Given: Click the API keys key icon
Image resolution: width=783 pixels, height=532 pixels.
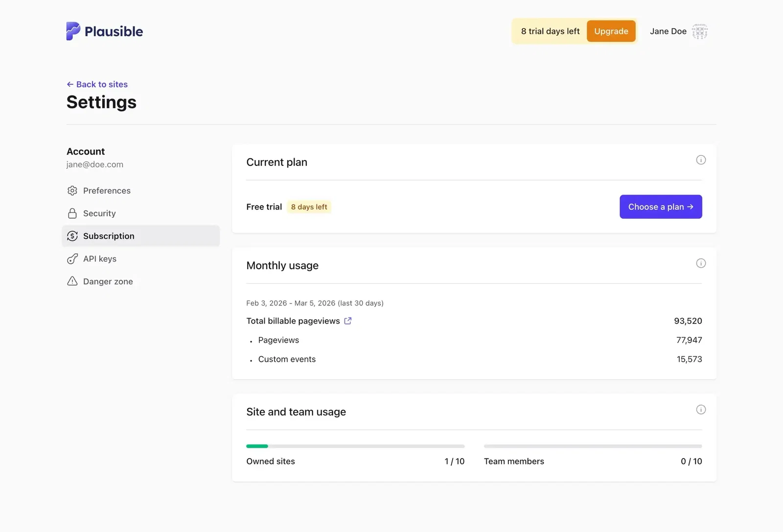Looking at the screenshot, I should [72, 258].
